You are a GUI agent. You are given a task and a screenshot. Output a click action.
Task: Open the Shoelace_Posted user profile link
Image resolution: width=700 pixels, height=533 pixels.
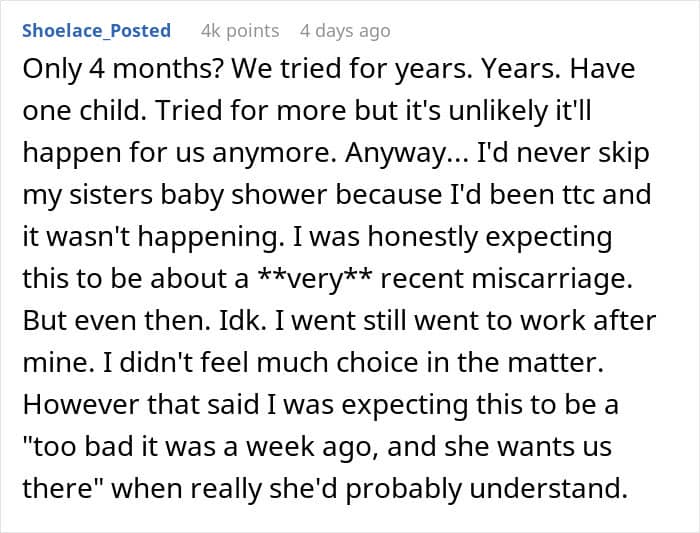[96, 31]
